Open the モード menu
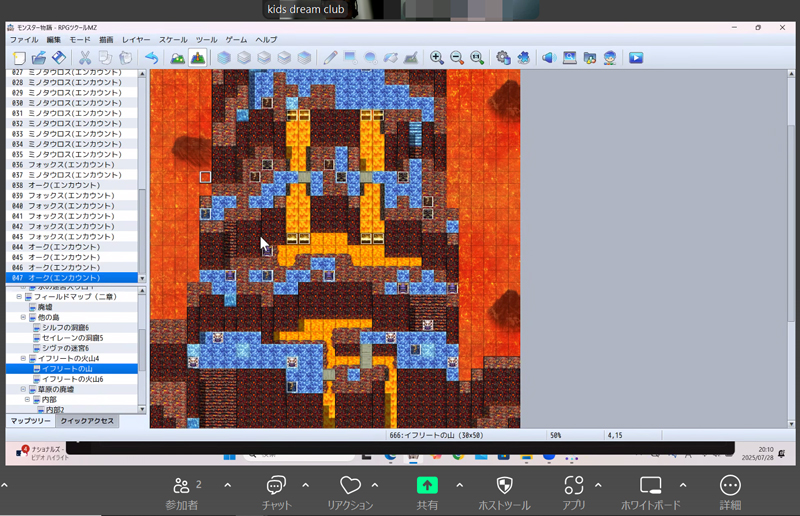This screenshot has height=516, width=800. 80,39
